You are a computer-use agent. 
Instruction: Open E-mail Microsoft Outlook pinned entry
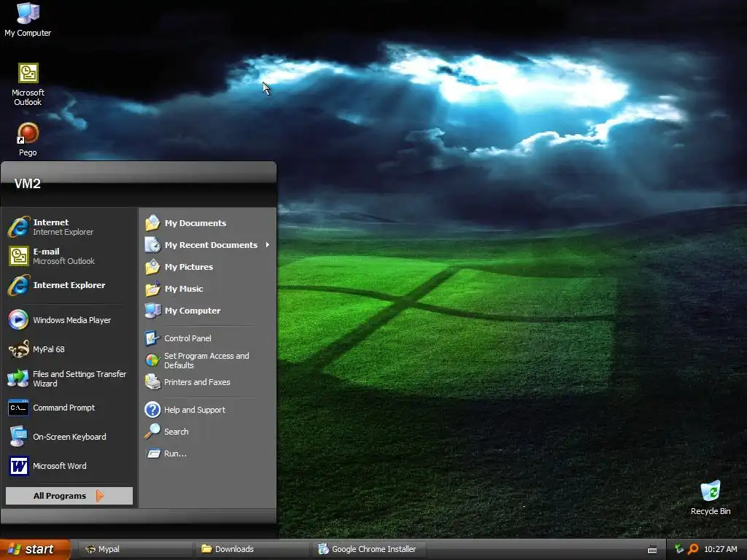pyautogui.click(x=69, y=256)
